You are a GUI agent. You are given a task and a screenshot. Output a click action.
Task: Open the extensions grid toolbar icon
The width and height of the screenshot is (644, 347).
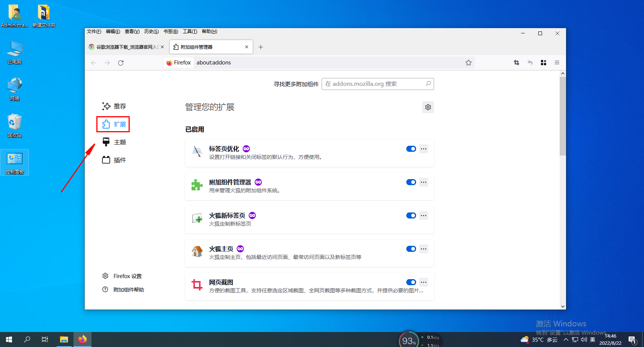coord(544,63)
